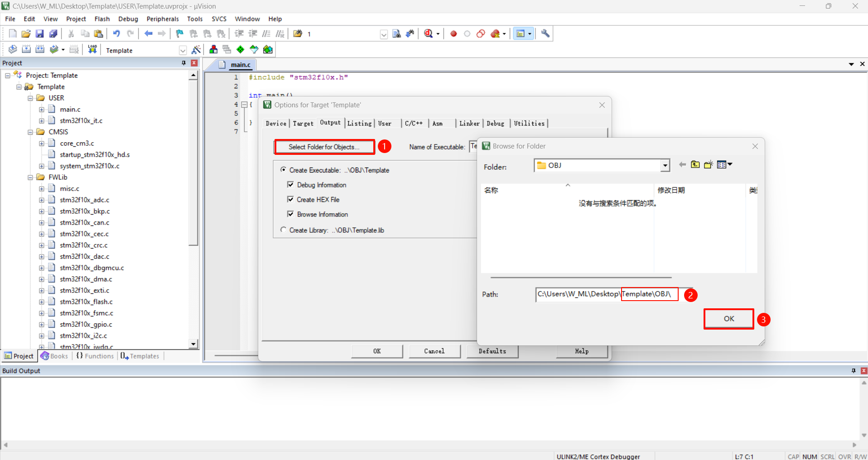Open the View Menu dropdown in Browse dialog
Image resolution: width=868 pixels, height=460 pixels.
725,165
